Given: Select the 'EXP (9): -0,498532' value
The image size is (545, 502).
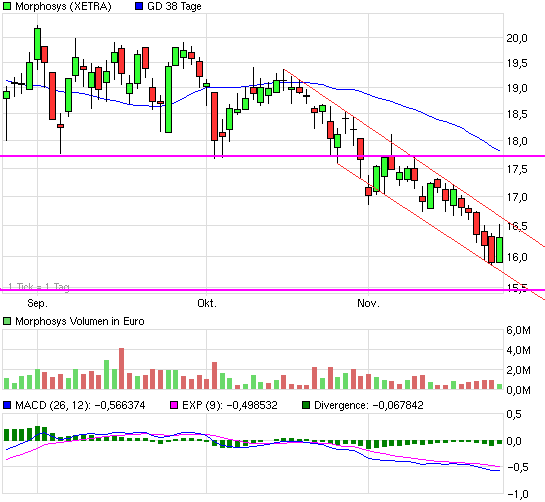Looking at the screenshot, I should (x=230, y=405).
